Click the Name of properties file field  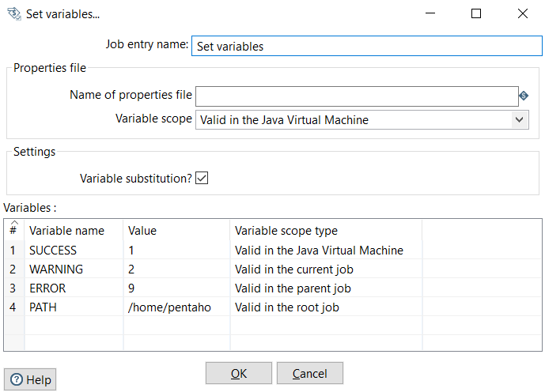tap(356, 96)
